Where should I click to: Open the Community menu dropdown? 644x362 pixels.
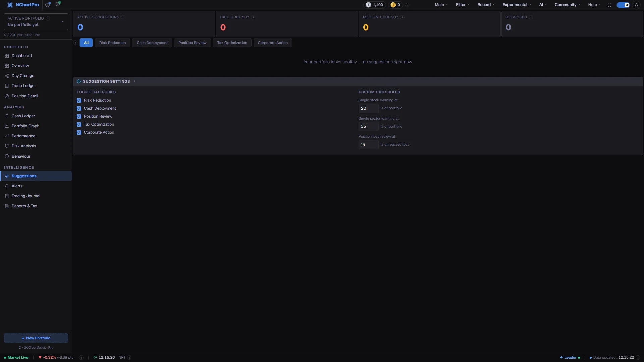567,5
